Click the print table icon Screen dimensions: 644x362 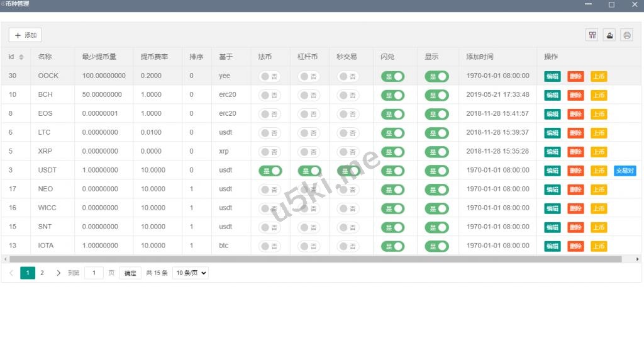coord(626,35)
